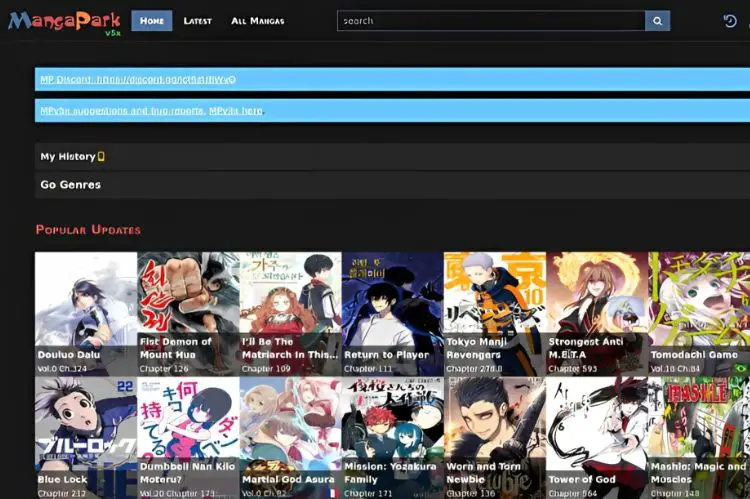
Task: Click Douluo Dalu 'Vol.0 Ch.324' text
Action: click(62, 369)
